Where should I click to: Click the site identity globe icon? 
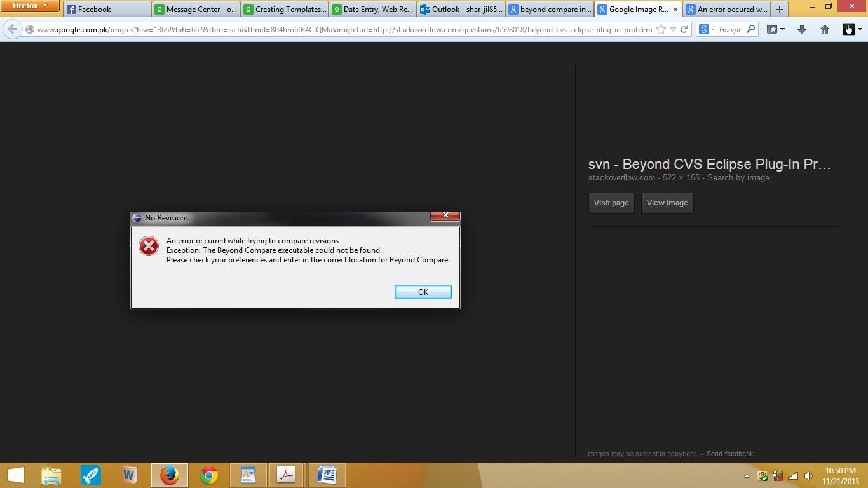tap(30, 29)
